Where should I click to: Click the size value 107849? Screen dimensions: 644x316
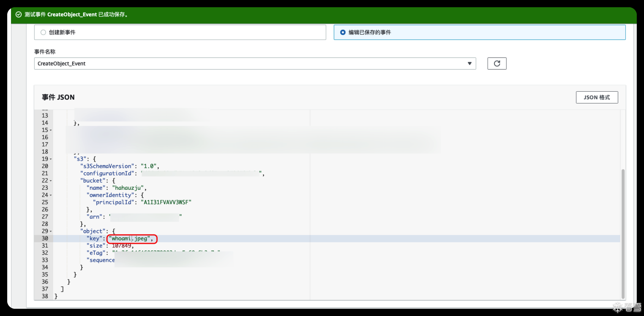(x=122, y=246)
